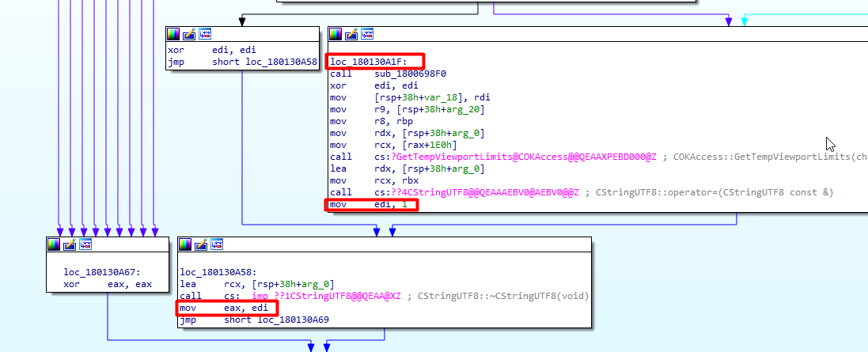The height and width of the screenshot is (352, 868).
Task: Click the loc_180130A58: label
Action: 218,272
